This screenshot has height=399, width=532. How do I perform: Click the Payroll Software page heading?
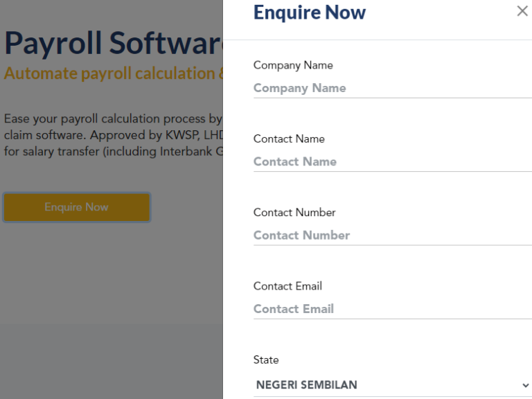114,43
